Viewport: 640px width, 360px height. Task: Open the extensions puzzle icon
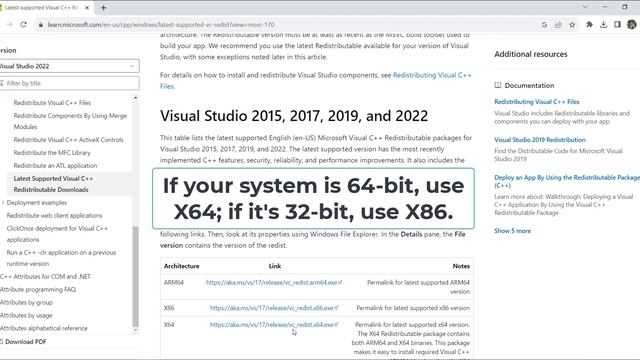(589, 24)
